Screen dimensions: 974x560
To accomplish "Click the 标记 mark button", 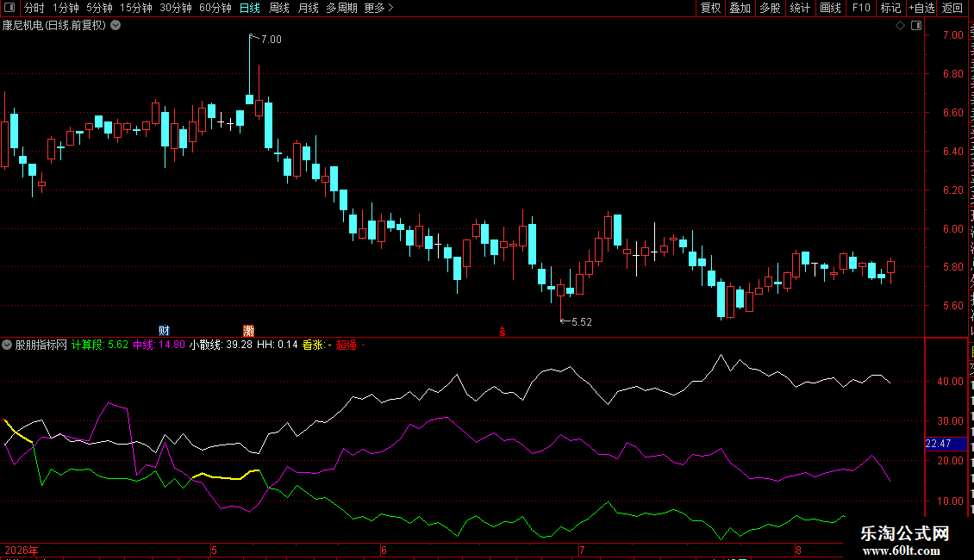I will click(890, 8).
